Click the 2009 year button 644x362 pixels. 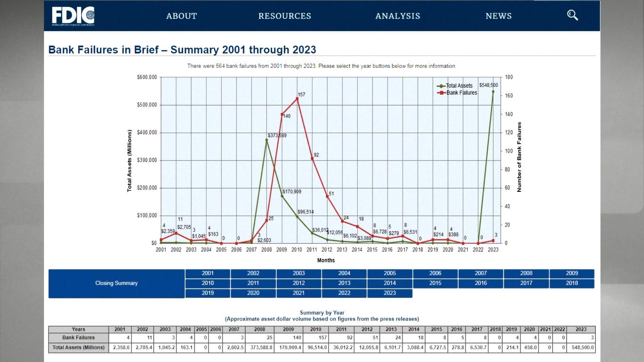(x=571, y=273)
